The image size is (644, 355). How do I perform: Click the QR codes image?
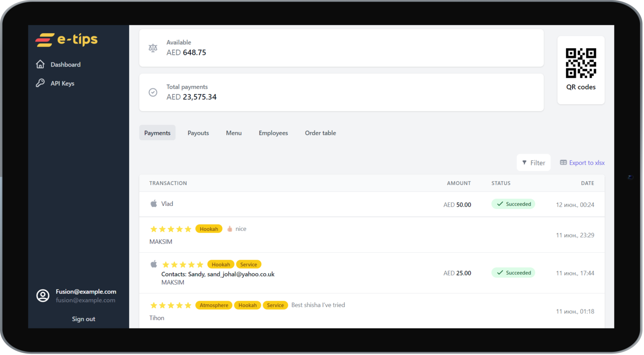581,63
